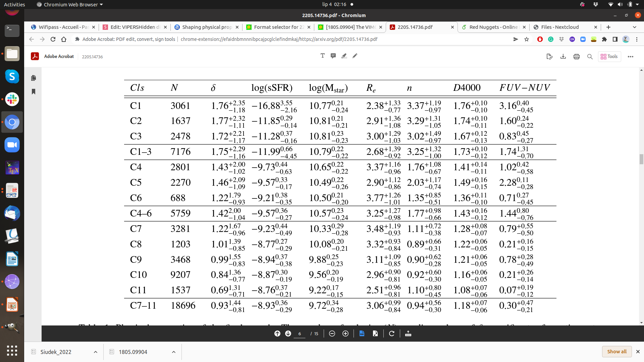Rotate the page clockwise
The width and height of the screenshot is (644, 362).
coord(391,334)
